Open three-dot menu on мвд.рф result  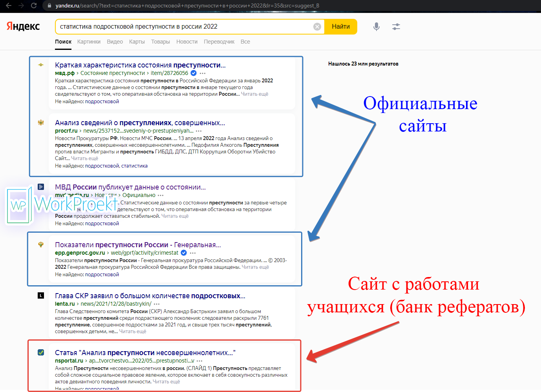[202, 73]
